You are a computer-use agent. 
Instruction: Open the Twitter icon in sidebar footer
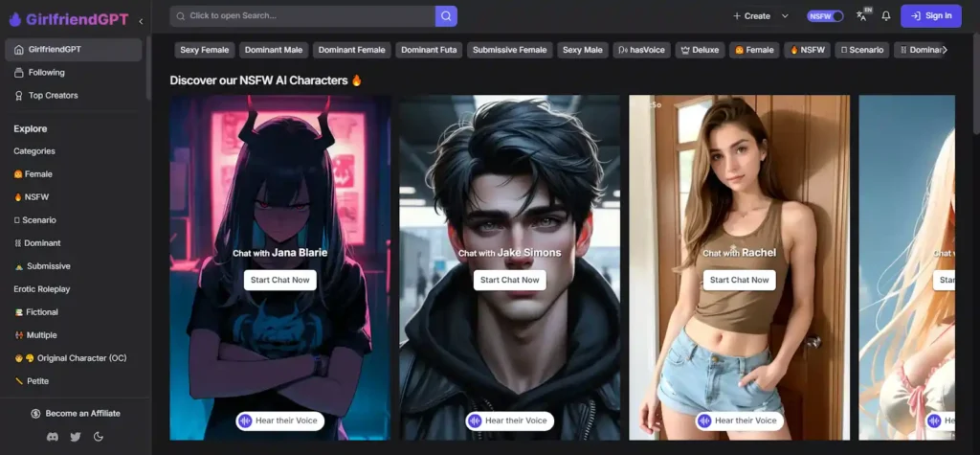pyautogui.click(x=76, y=437)
